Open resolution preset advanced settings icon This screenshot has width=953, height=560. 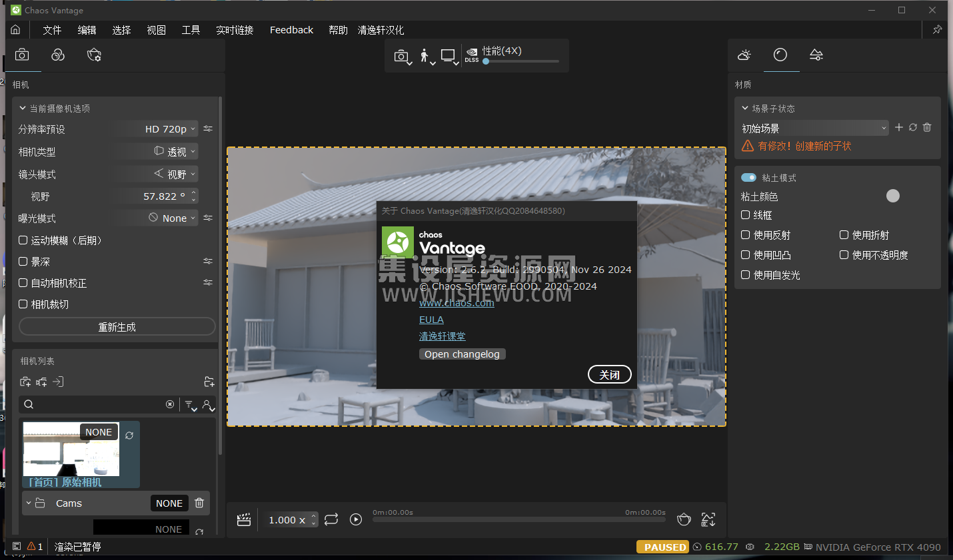pos(208,129)
